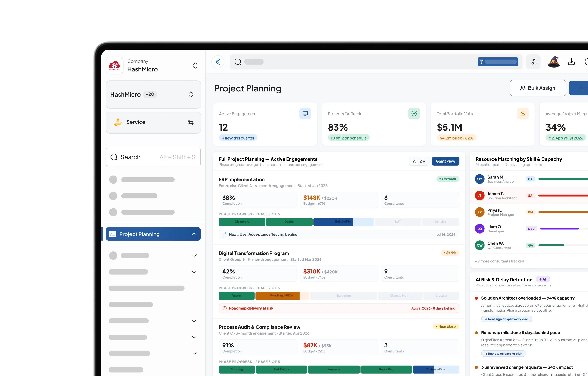Click the sidebar Search magnifier icon
The height and width of the screenshot is (376, 588).
click(x=114, y=157)
